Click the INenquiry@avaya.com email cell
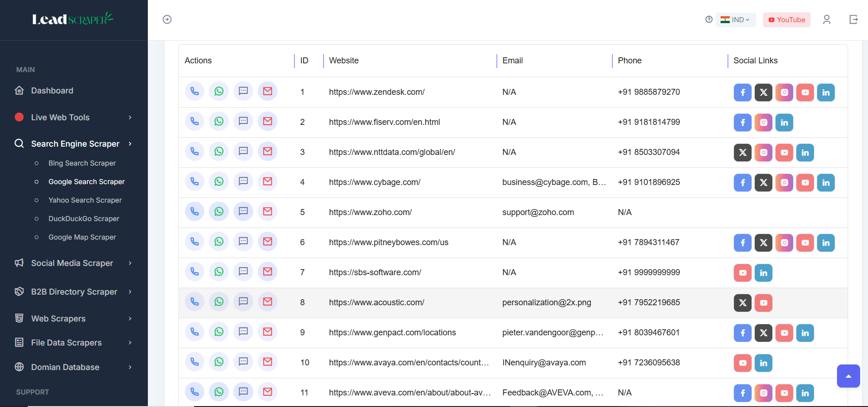 (544, 363)
